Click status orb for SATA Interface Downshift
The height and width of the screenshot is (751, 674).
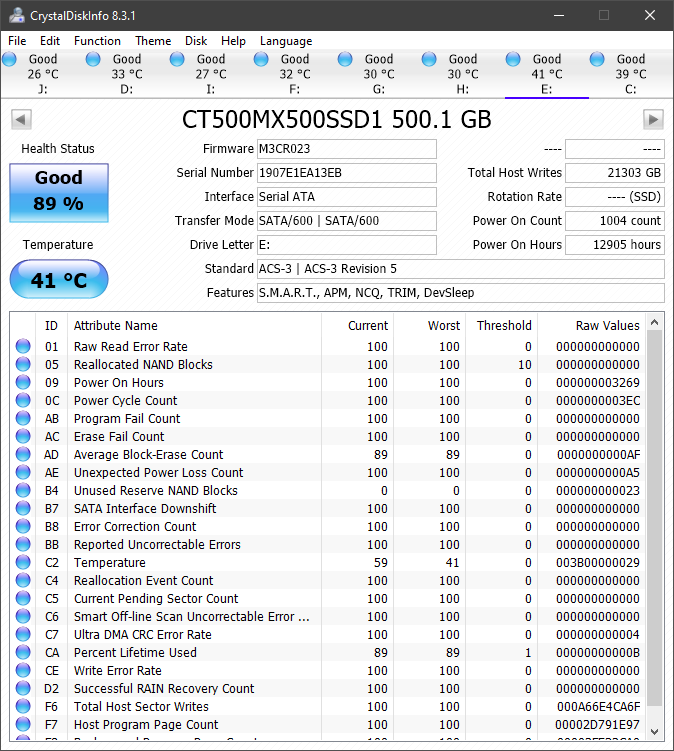tap(23, 508)
